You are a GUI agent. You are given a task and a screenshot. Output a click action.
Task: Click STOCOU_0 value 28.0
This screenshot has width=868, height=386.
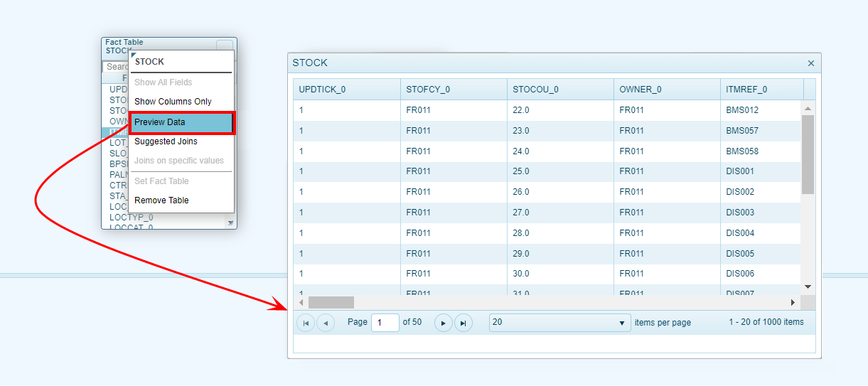(x=560, y=233)
